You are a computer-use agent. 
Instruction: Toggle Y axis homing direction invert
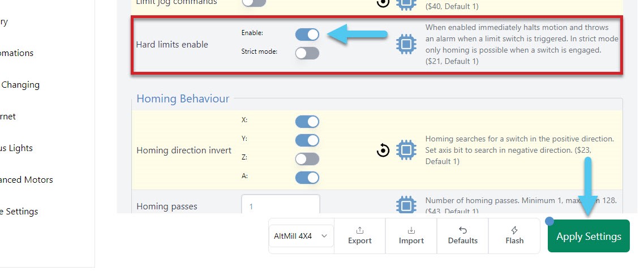307,140
